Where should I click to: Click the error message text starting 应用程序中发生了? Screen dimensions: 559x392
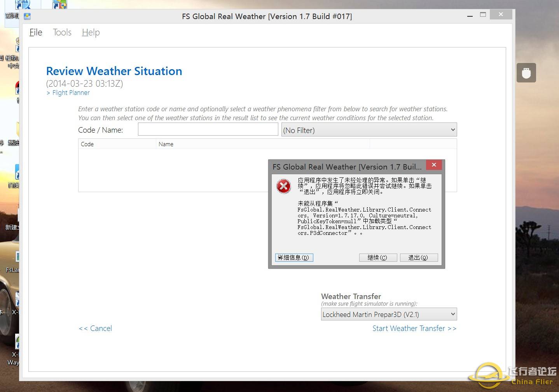(365, 186)
